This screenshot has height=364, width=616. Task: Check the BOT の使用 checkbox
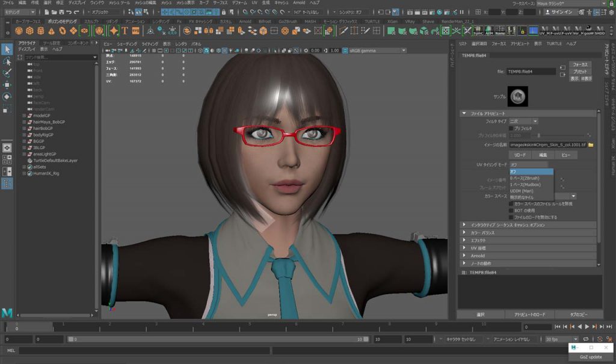tap(511, 211)
